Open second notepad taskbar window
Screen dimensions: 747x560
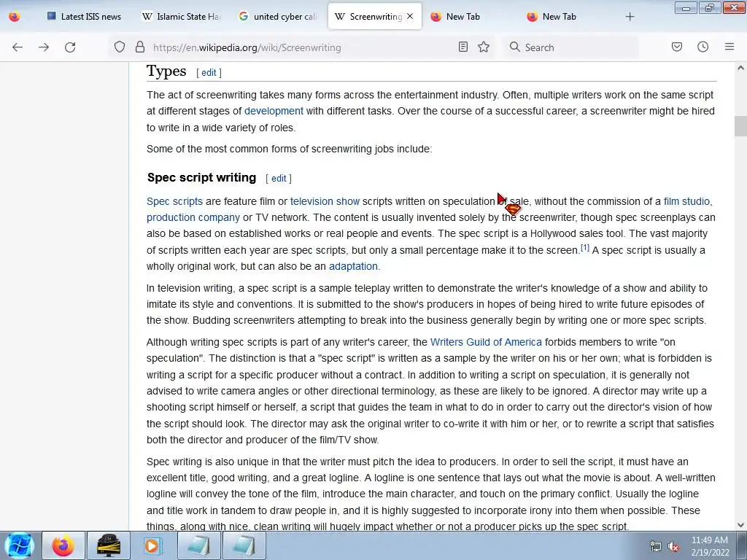pyautogui.click(x=244, y=545)
